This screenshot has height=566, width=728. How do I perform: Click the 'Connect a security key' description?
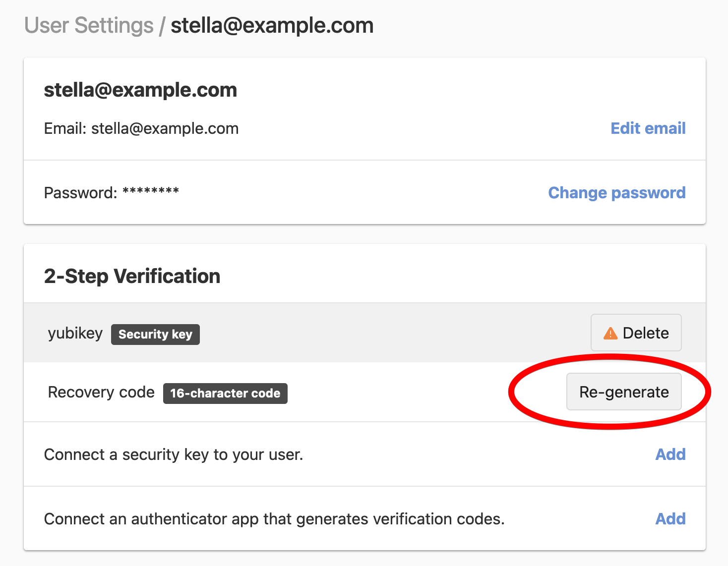pyautogui.click(x=174, y=455)
